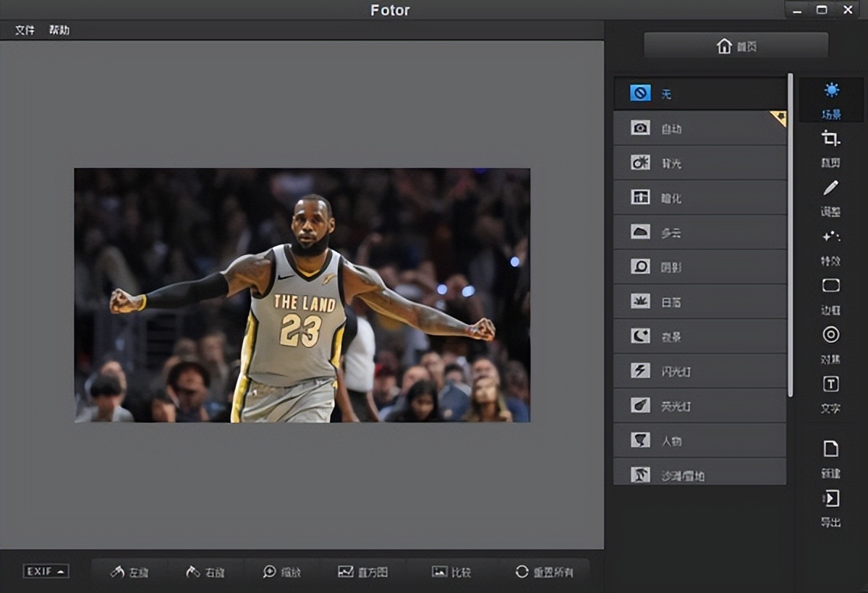Open the 文件 (File) menu
Image resolution: width=868 pixels, height=593 pixels.
(24, 30)
